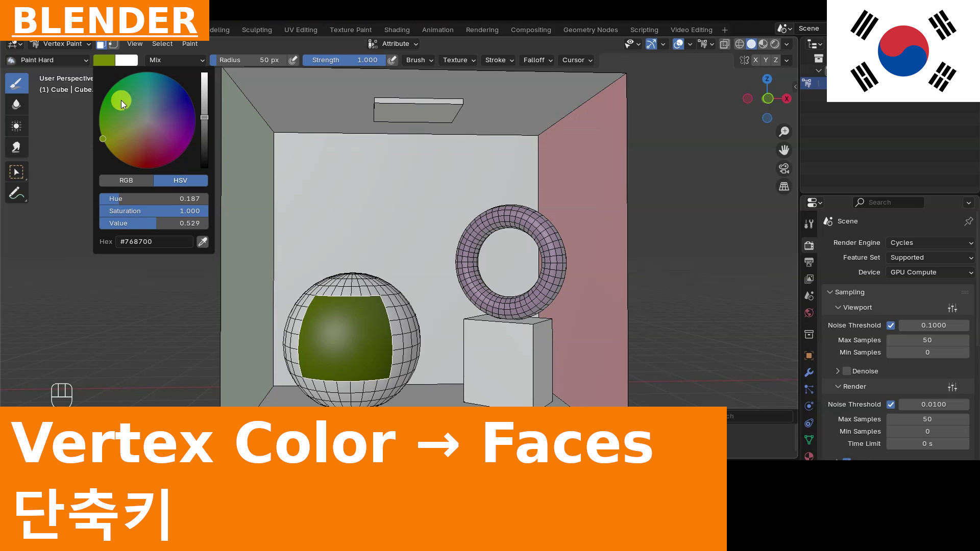The height and width of the screenshot is (551, 980).
Task: Select HSV color mode button
Action: 181,181
